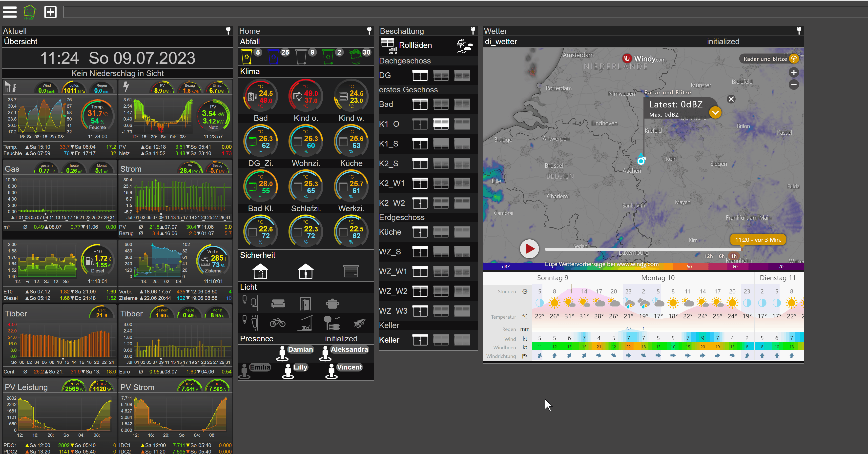Click the blue location marker near Aachen
Image resolution: width=868 pixels, height=454 pixels.
(x=641, y=161)
